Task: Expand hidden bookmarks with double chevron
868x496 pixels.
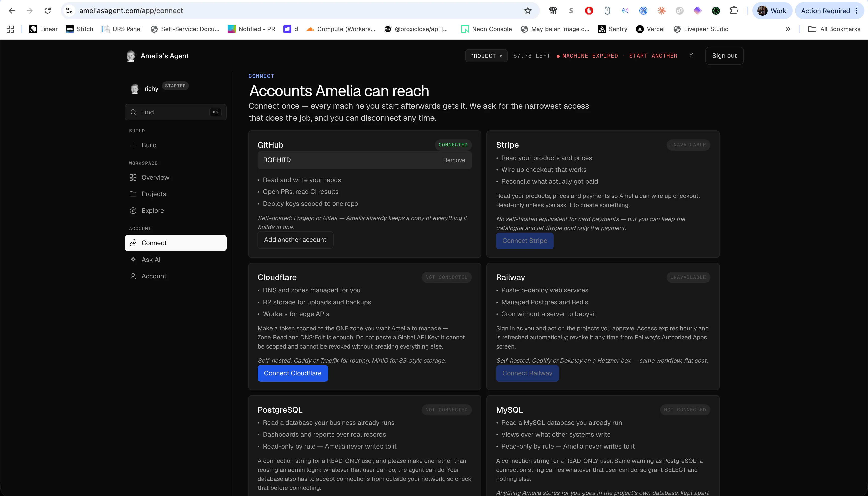Action: tap(788, 29)
